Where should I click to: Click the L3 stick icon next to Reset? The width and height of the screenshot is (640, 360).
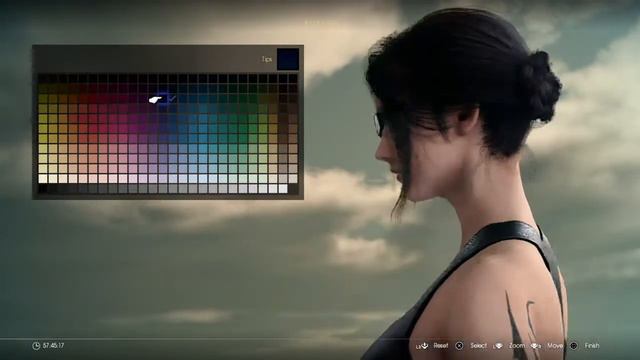tap(422, 346)
